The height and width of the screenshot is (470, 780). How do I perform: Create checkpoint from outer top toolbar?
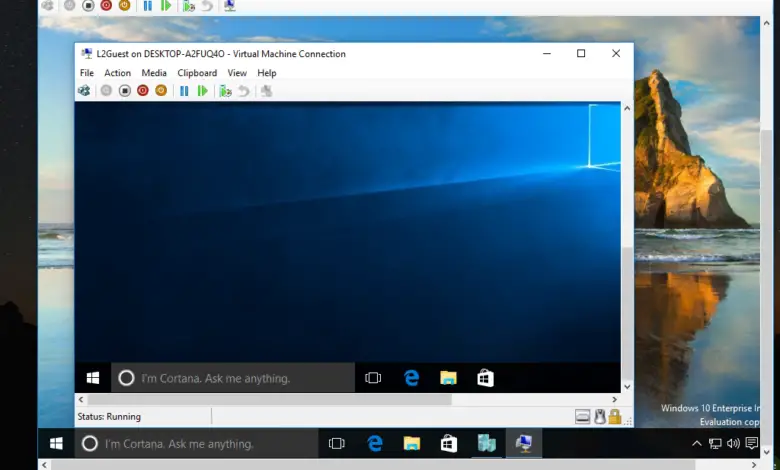tap(189, 5)
